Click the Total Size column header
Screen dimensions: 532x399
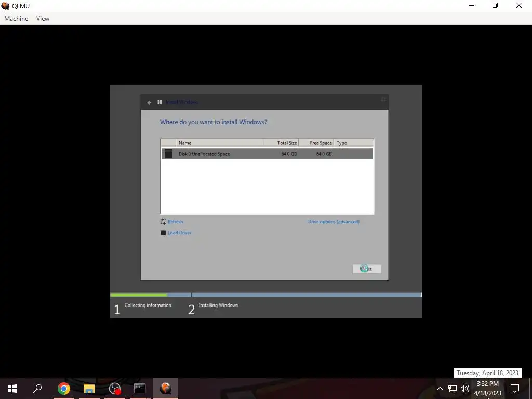[x=281, y=143]
